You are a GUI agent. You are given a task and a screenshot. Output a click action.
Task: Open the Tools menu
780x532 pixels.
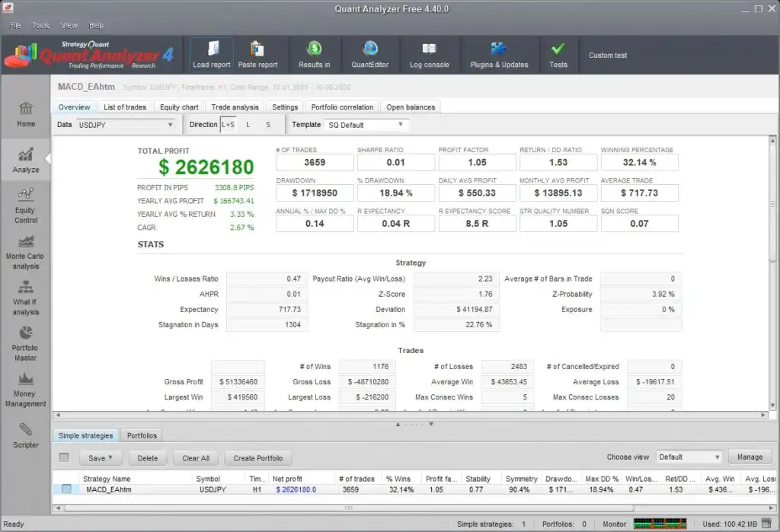point(41,25)
